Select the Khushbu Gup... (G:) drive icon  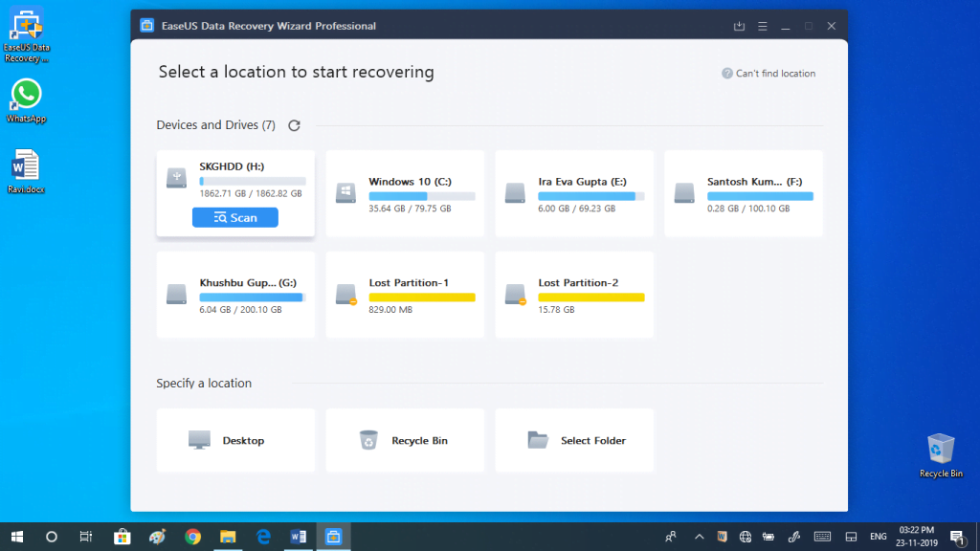pyautogui.click(x=176, y=295)
